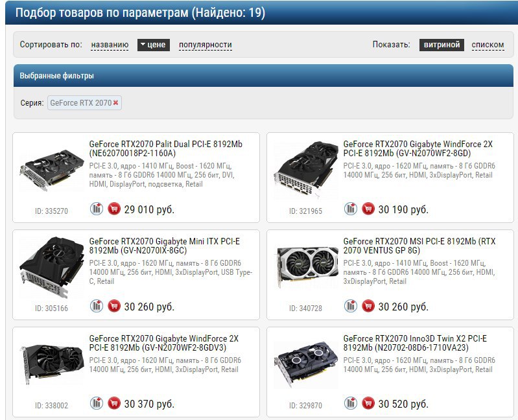Viewport: 518px width, 420px height.
Task: Sort products by названию
Action: (x=110, y=45)
